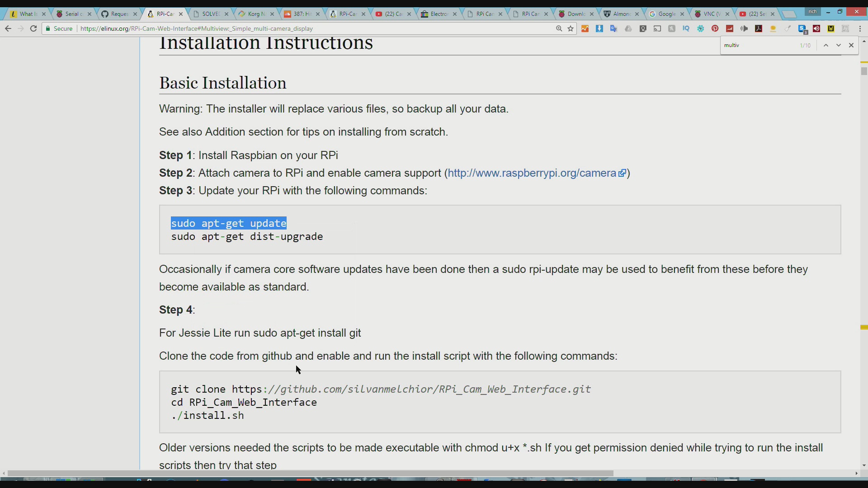Screen dimensions: 868x488
Task: Click the vertical scrollbar thumb
Action: click(864, 71)
